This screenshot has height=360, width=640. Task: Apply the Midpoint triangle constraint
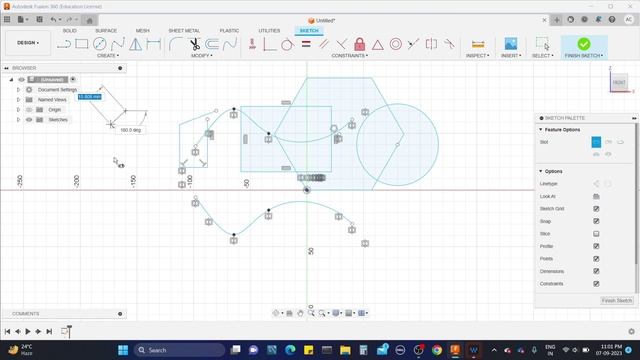click(378, 44)
